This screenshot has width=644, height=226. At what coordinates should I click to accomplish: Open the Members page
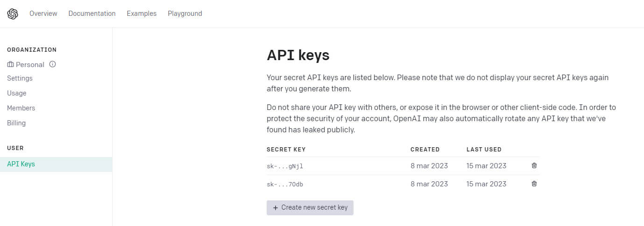tap(21, 108)
